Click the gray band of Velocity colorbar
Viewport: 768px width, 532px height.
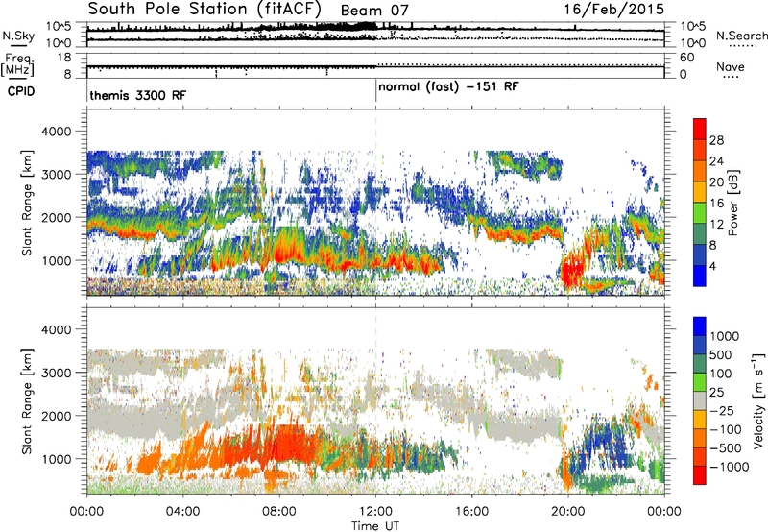tap(700, 400)
